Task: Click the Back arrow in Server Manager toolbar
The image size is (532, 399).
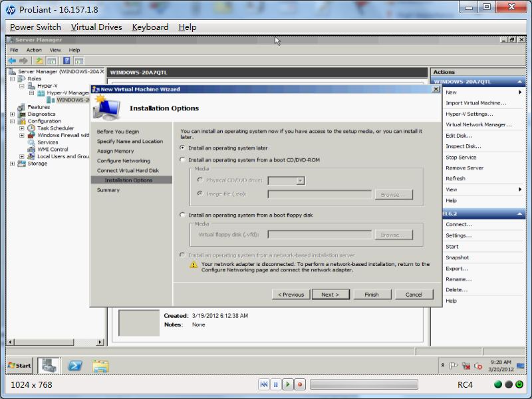Action: point(12,61)
